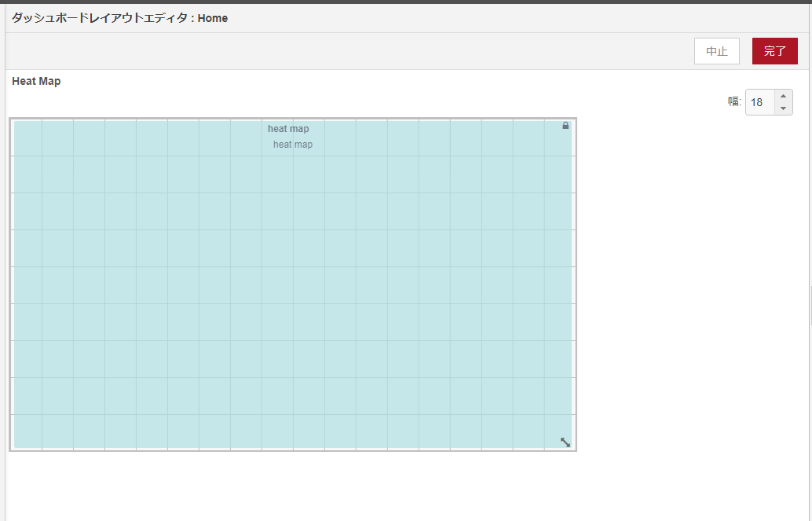Select the center of the heat map tile
The width and height of the screenshot is (812, 521).
click(x=293, y=284)
